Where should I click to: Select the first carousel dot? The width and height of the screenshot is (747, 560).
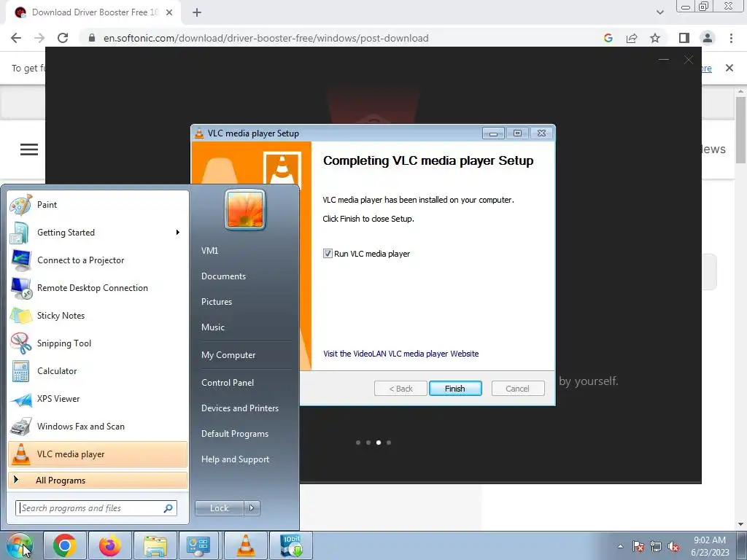(x=358, y=443)
